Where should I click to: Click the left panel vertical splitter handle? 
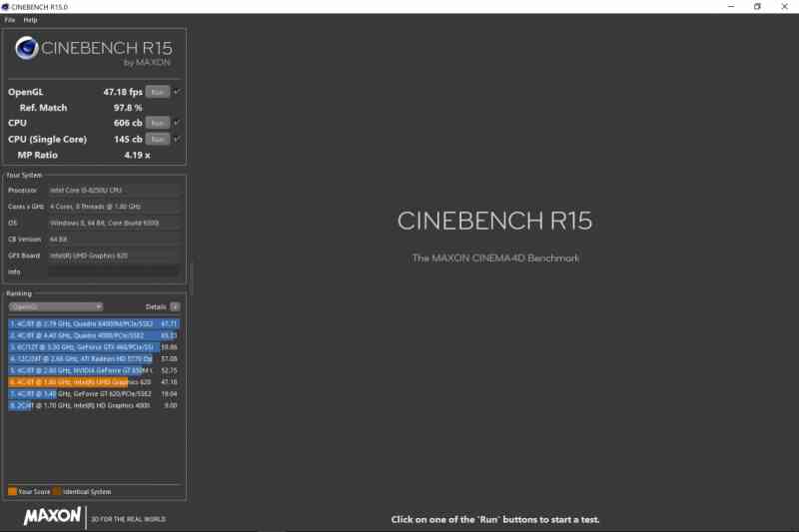(x=191, y=279)
